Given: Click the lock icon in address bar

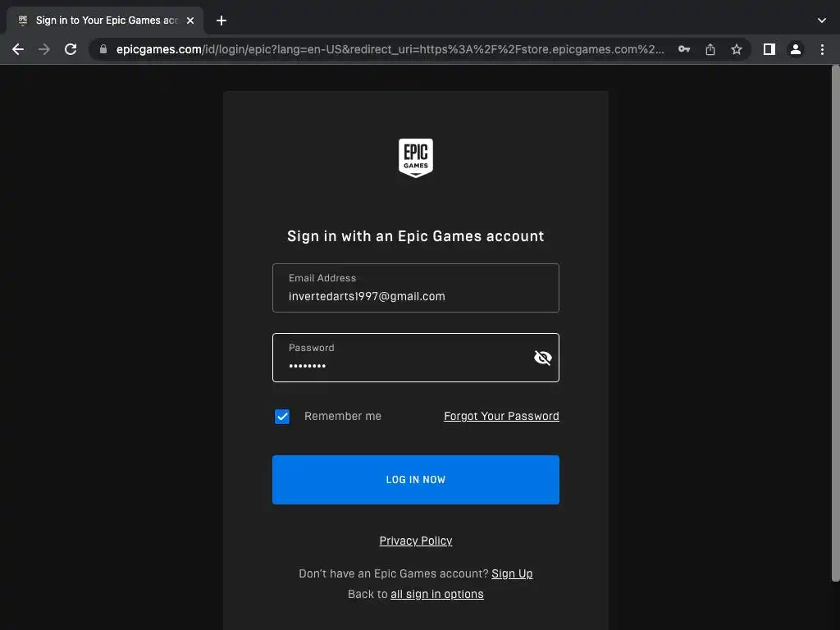Looking at the screenshot, I should click(103, 49).
